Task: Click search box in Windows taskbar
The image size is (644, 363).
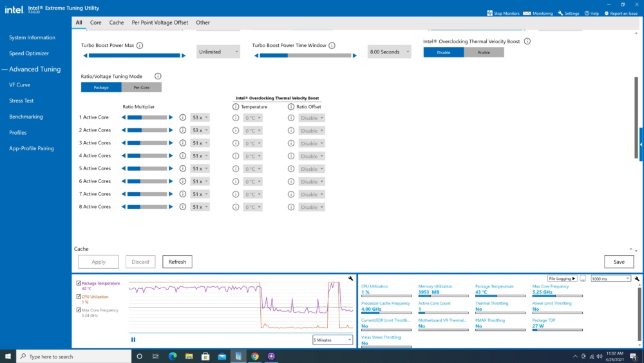Action: (73, 357)
